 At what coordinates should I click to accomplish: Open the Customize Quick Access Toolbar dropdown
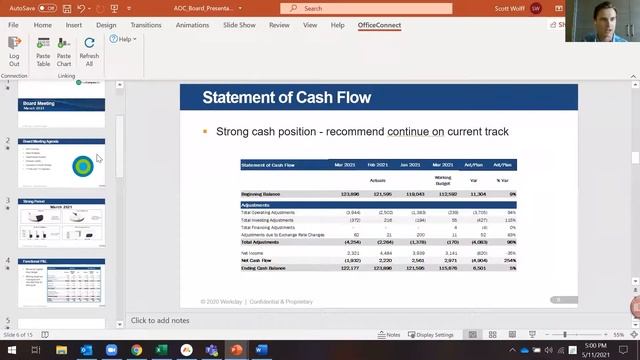pyautogui.click(x=129, y=8)
